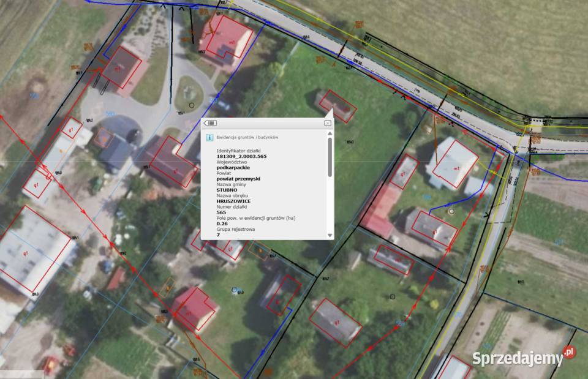Select the precinct value 'HRUSZOWICE'

point(233,201)
